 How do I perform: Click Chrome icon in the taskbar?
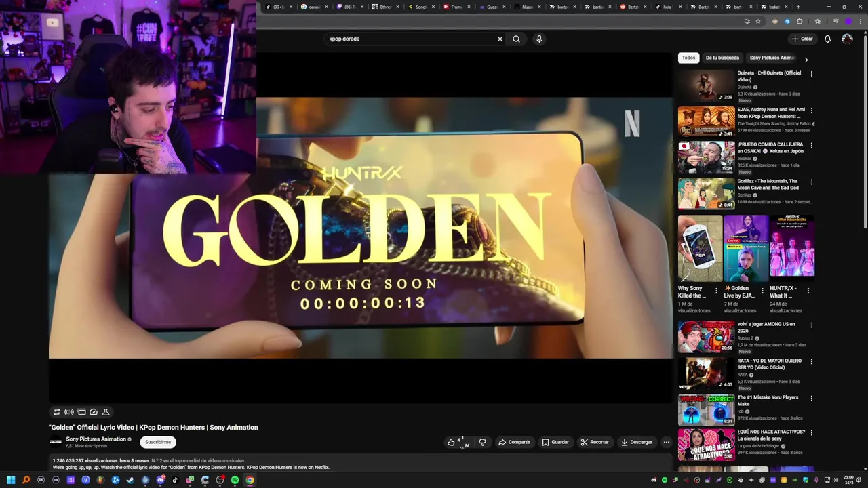(250, 480)
